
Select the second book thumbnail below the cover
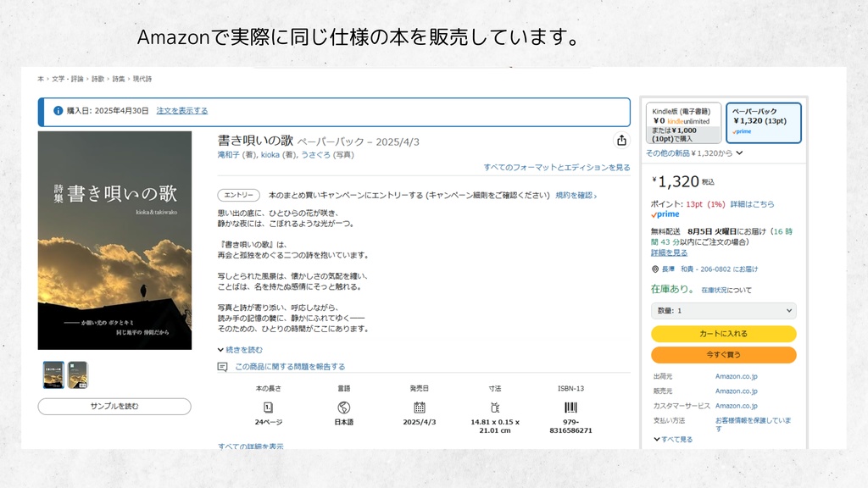tap(78, 373)
